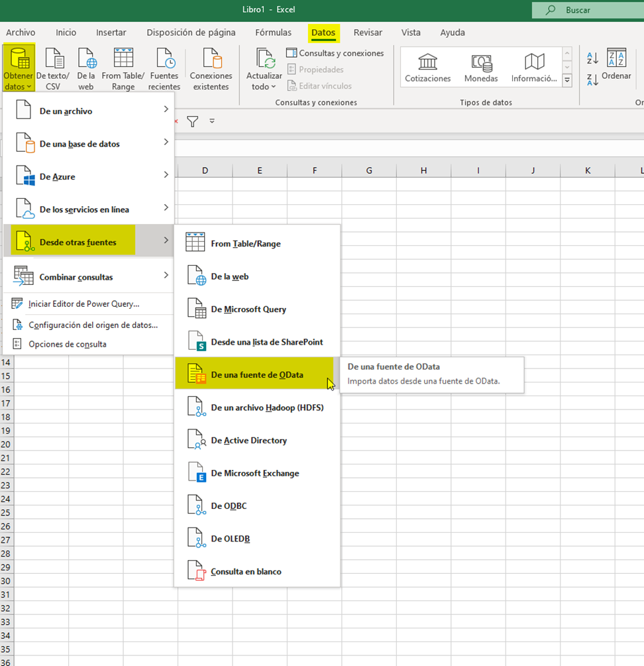Expand the De Azure submenu

[x=88, y=176]
